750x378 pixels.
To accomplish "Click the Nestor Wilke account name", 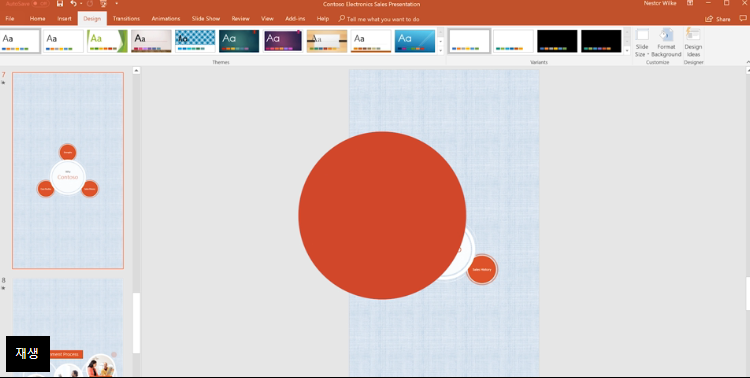I will (x=660, y=3).
